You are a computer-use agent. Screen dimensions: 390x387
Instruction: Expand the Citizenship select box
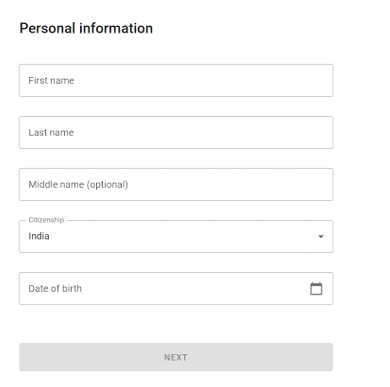point(176,237)
